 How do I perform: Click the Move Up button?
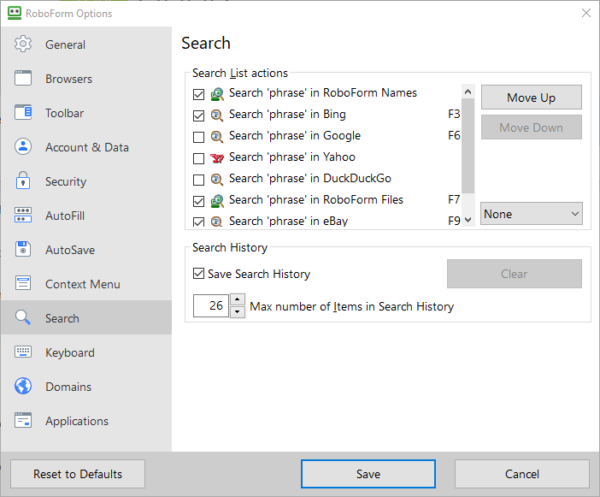(x=531, y=97)
